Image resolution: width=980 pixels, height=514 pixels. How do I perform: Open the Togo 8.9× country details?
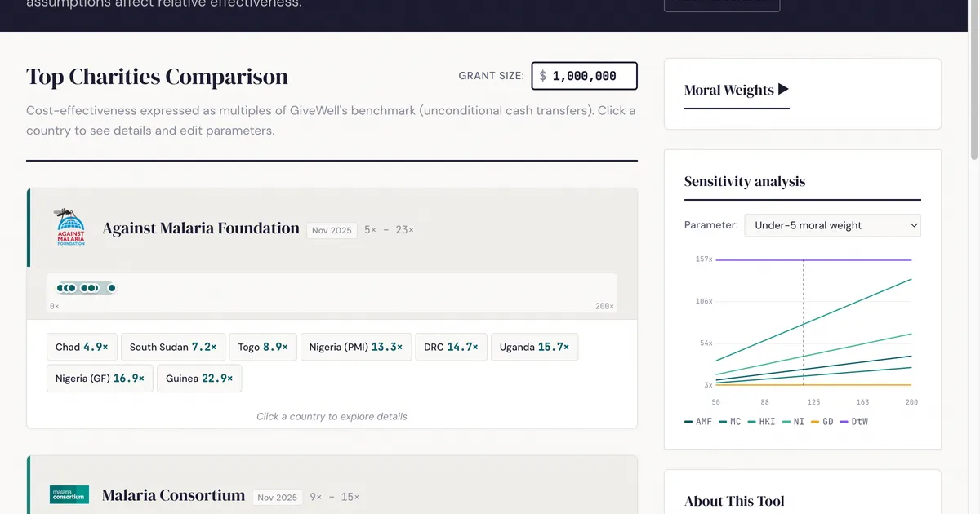[263, 347]
